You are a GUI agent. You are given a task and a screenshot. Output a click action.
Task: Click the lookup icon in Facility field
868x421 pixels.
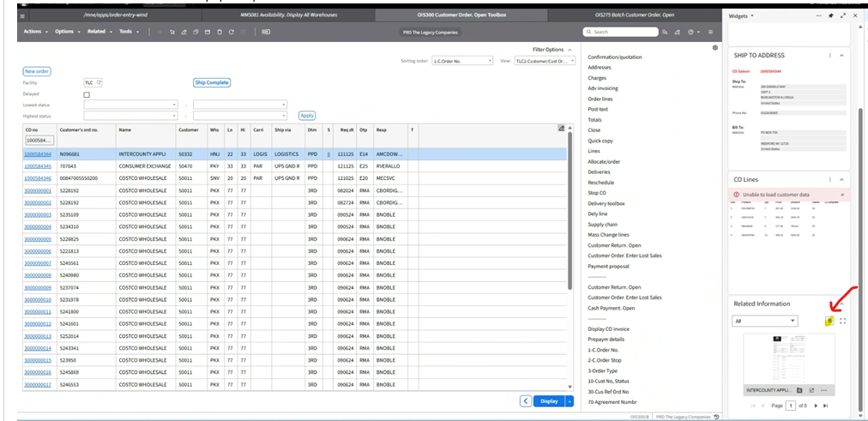tap(99, 82)
